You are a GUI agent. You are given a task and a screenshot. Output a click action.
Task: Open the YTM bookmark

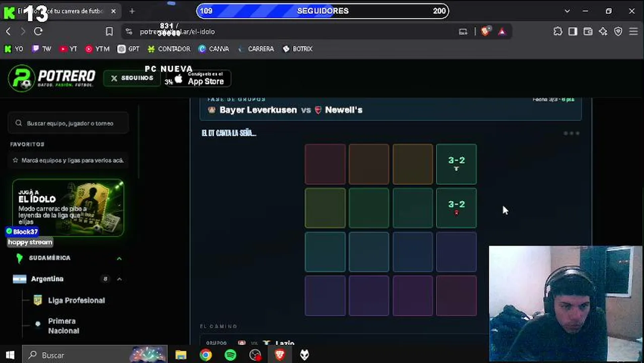(98, 49)
